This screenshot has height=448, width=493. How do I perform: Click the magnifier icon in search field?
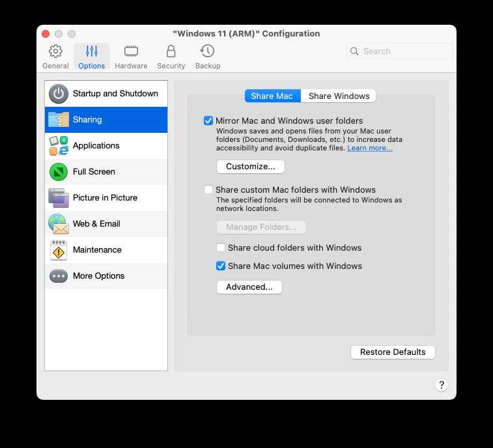(354, 51)
